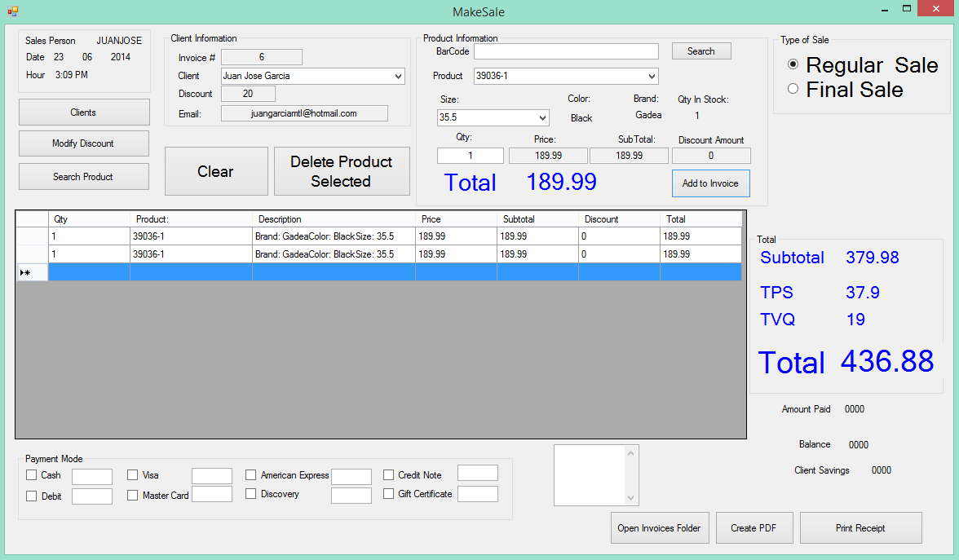Click the American Express amount input box
959x560 pixels.
click(x=351, y=476)
